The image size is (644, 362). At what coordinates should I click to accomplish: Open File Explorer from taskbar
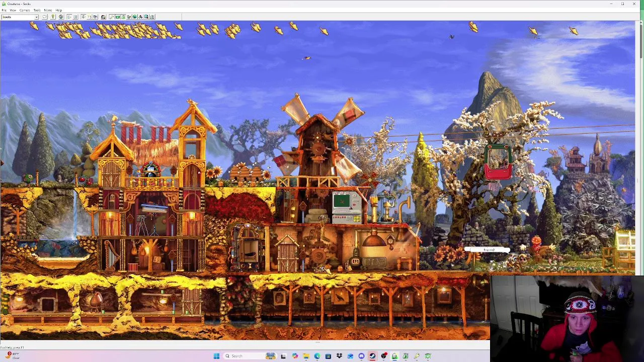(306, 356)
